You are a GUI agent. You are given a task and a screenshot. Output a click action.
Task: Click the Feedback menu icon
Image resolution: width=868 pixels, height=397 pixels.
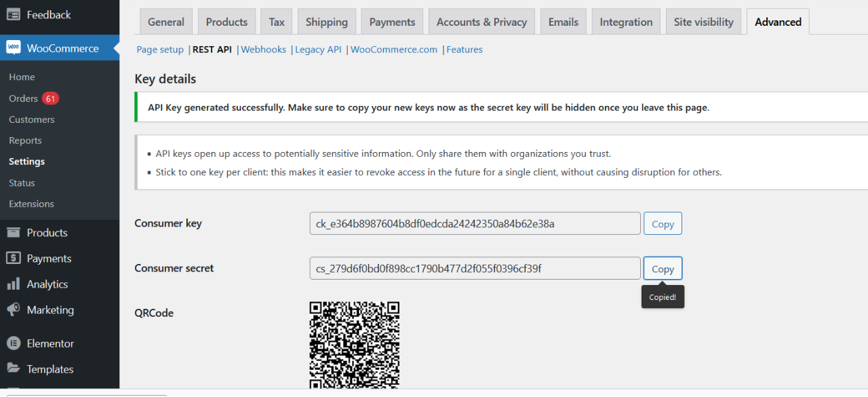(14, 14)
